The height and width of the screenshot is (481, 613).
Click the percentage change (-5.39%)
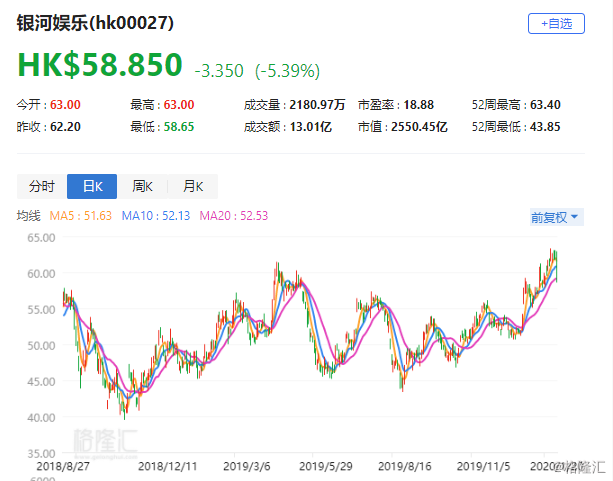[287, 71]
